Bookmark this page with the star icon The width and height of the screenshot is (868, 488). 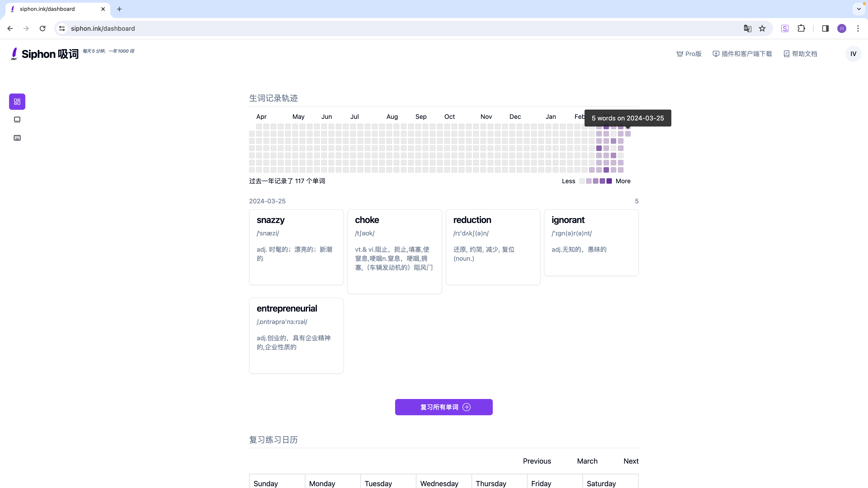pyautogui.click(x=762, y=29)
